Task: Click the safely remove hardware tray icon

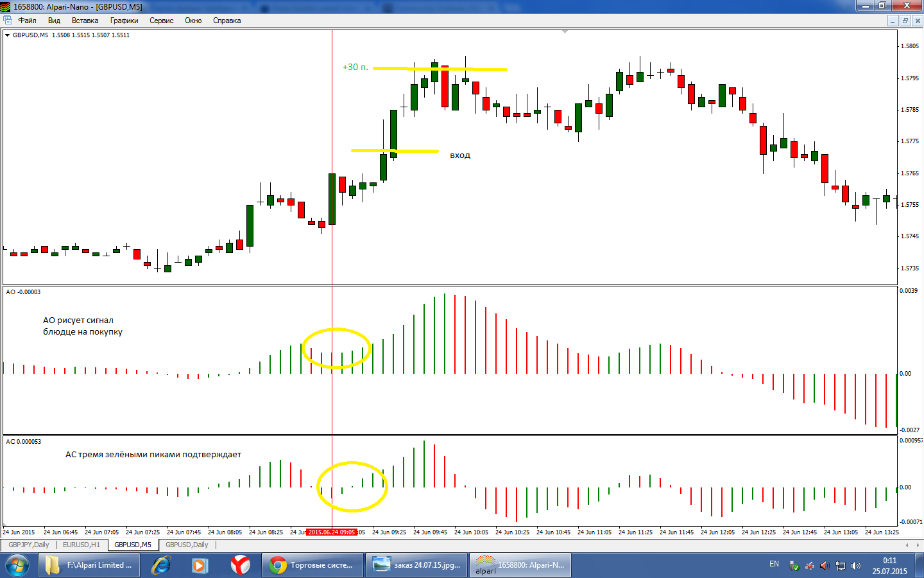Action: 794,566
